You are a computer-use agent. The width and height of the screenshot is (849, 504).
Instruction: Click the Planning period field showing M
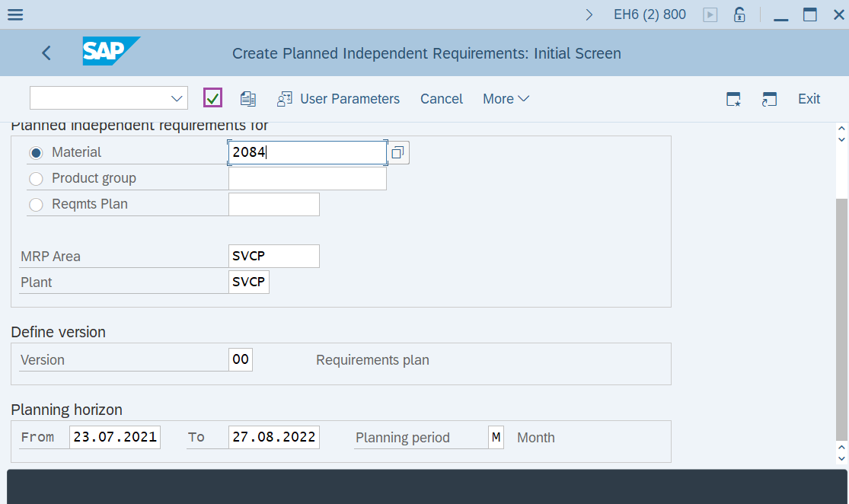coord(496,437)
